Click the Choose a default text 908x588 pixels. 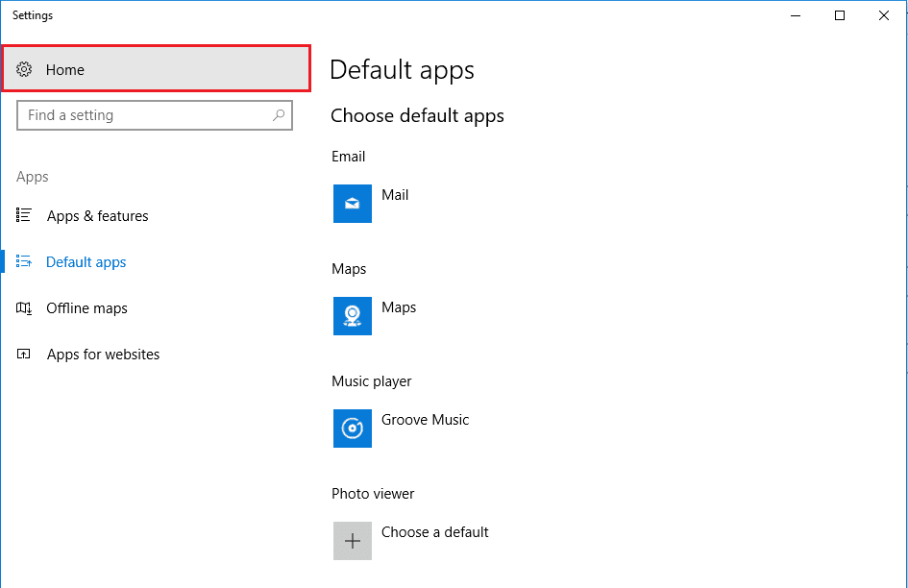[435, 532]
